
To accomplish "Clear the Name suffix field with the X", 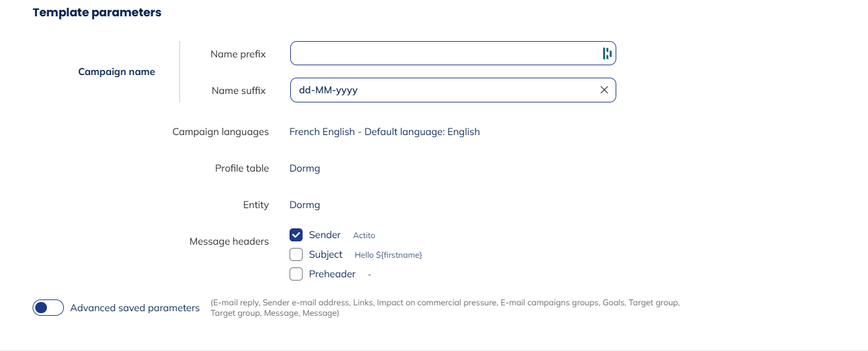I will click(x=604, y=90).
